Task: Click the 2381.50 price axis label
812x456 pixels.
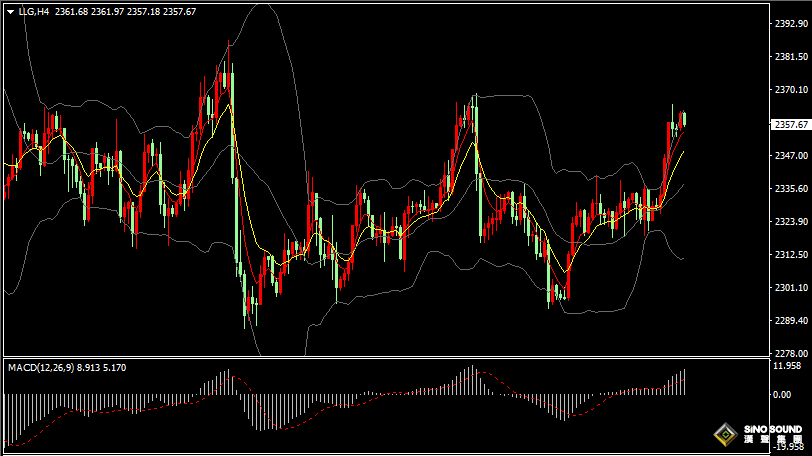Action: (789, 57)
